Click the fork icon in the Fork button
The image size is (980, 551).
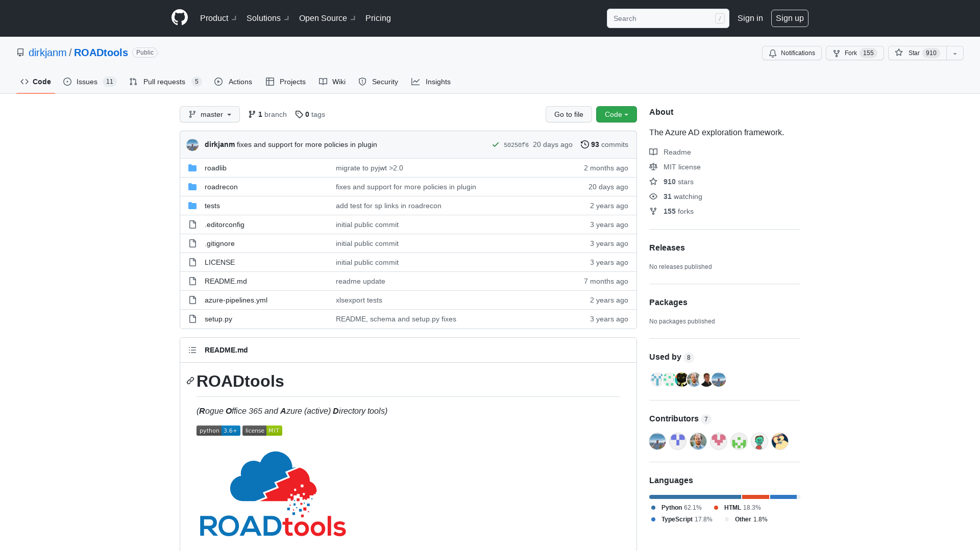[x=837, y=53]
